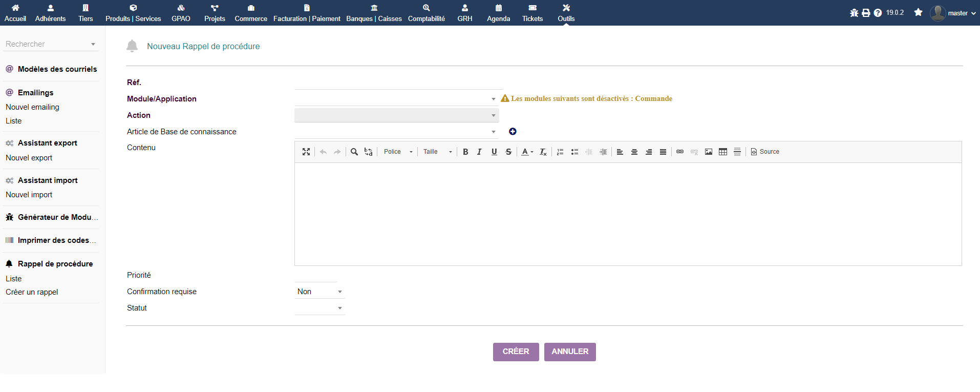Viewport: 980px width, 392px height.
Task: Open Find in editor toolbar
Action: (x=354, y=152)
